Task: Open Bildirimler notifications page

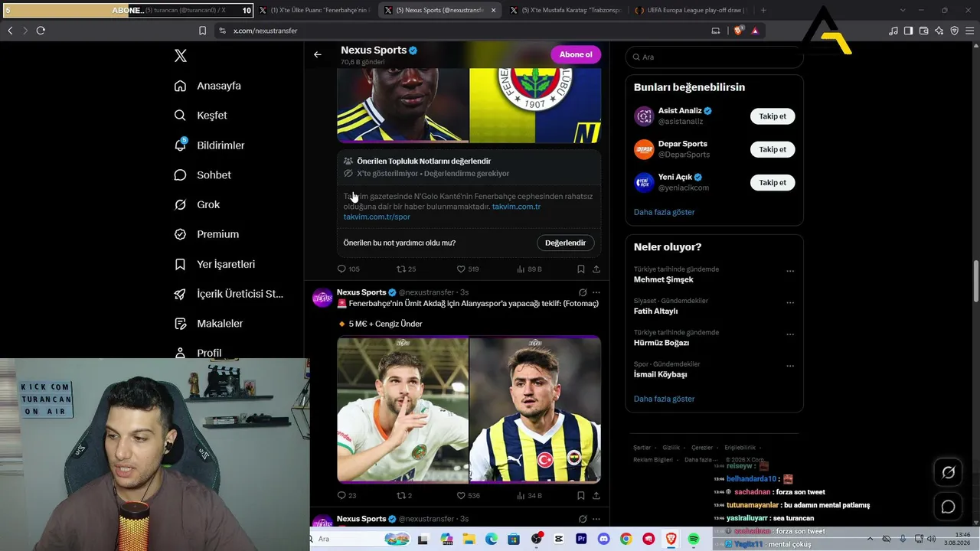Action: 209,145
